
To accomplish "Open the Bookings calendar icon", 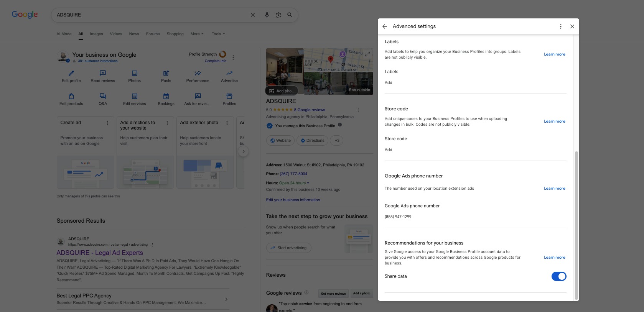I will [166, 96].
